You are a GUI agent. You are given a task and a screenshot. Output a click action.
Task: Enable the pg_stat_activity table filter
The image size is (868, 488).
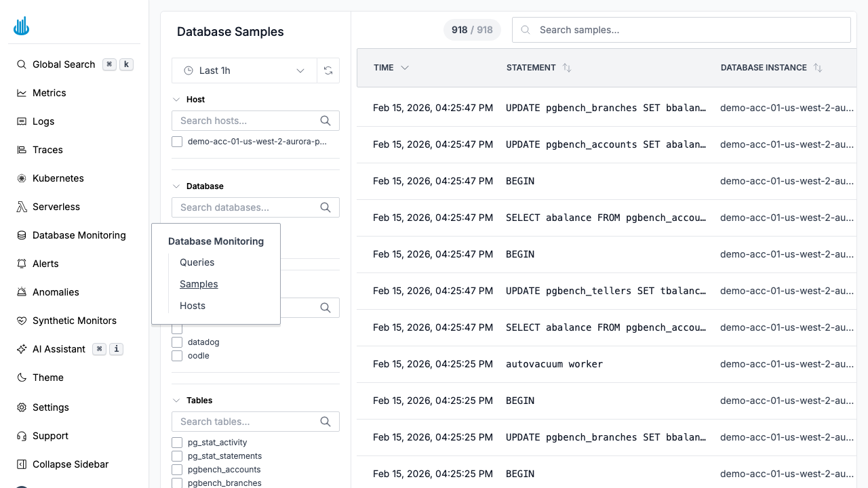[x=177, y=443]
